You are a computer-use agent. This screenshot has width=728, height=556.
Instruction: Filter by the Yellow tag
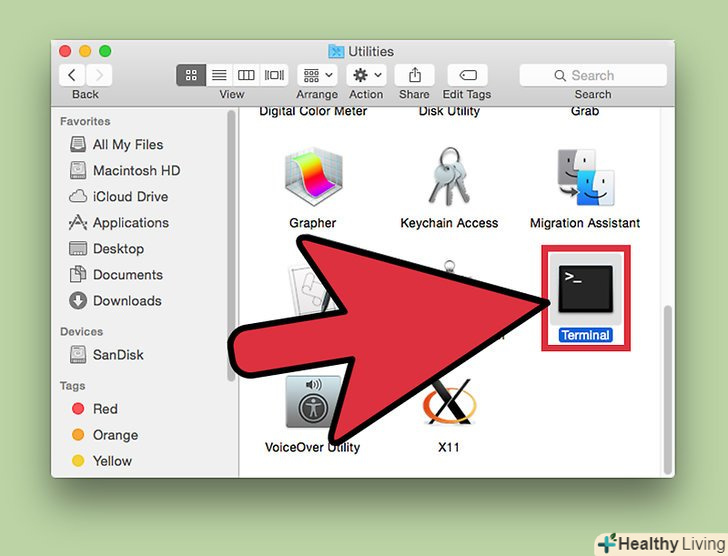tap(102, 461)
